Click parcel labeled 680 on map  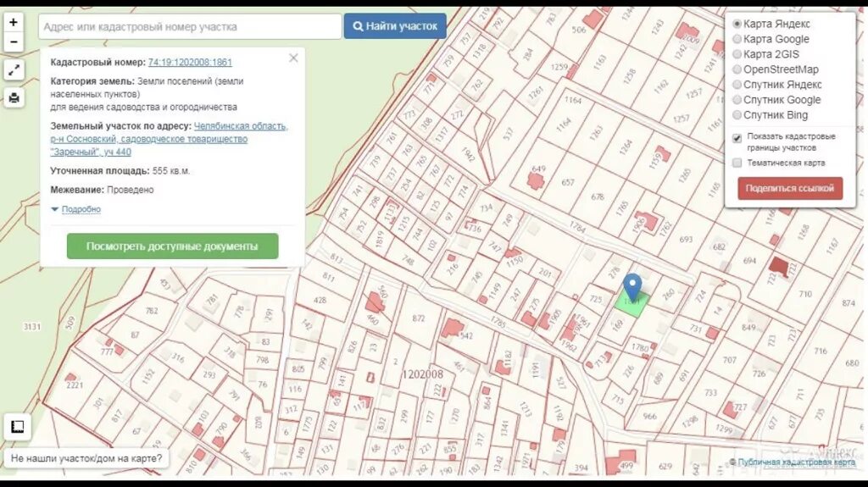tap(852, 363)
